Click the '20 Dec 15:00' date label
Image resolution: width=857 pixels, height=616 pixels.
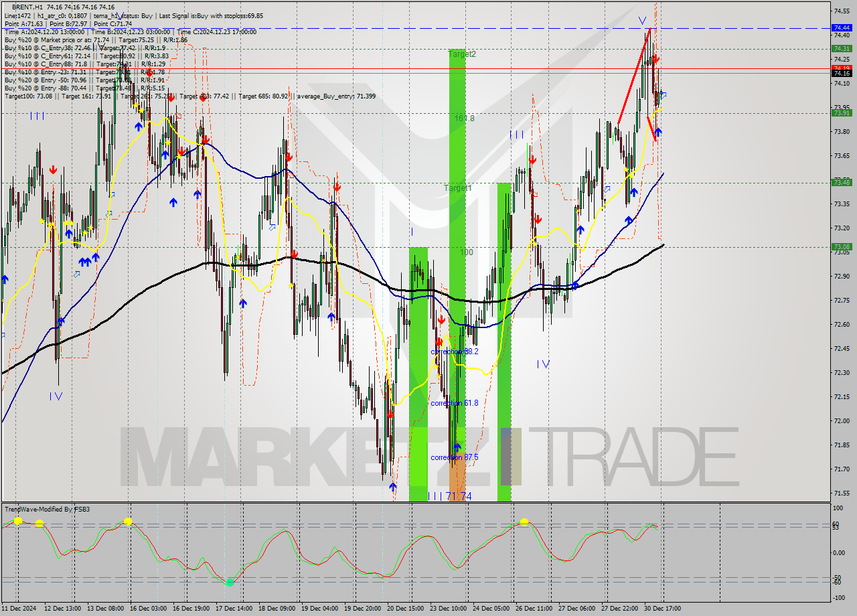(406, 609)
